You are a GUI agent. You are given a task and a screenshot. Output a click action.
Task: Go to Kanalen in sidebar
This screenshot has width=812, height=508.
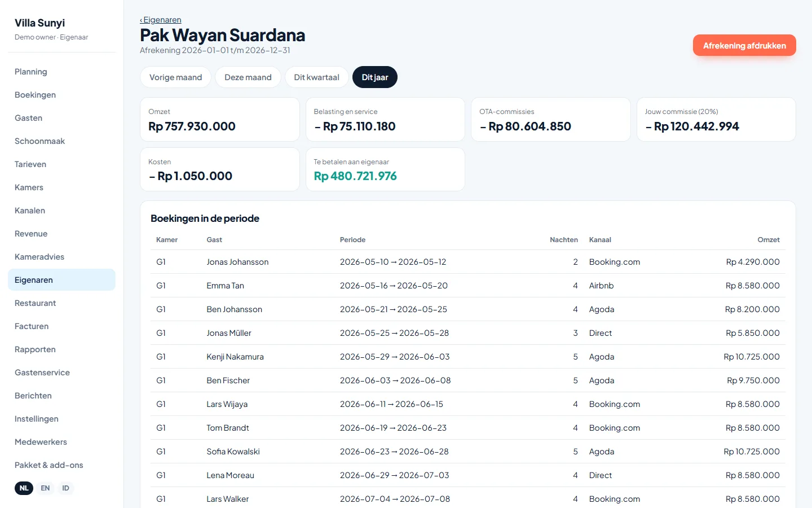pyautogui.click(x=61, y=211)
